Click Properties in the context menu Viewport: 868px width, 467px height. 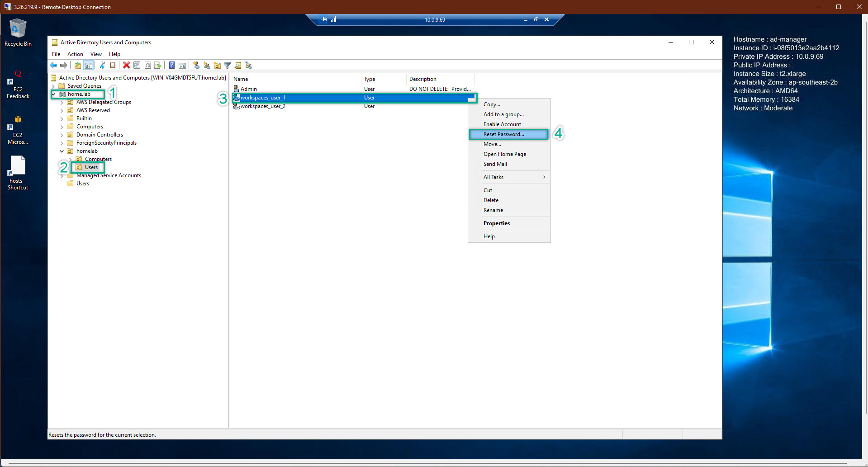pyautogui.click(x=496, y=223)
